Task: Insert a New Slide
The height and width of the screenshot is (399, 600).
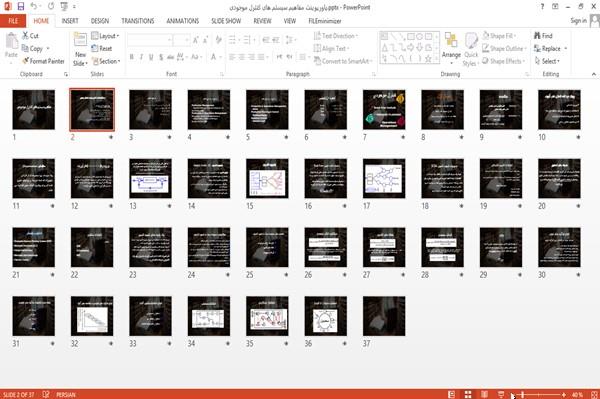Action: tap(80, 49)
